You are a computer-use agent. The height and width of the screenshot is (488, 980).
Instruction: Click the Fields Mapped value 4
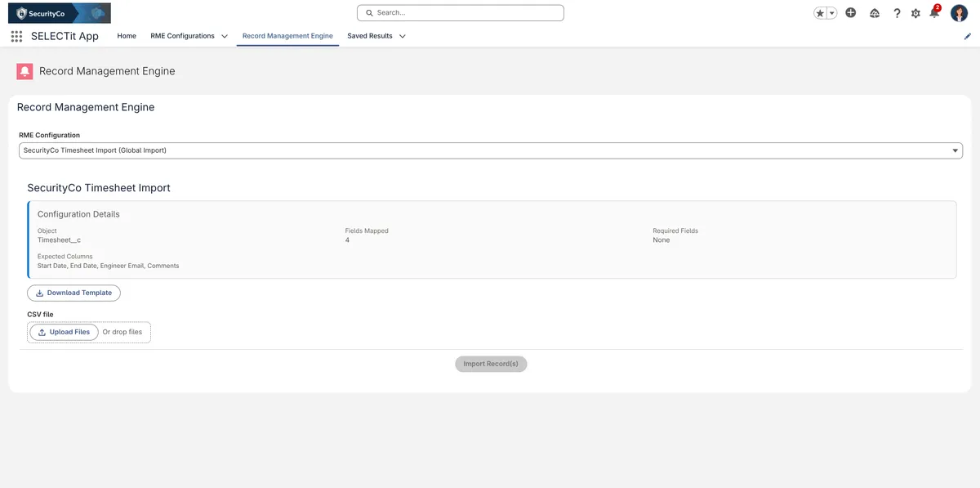pos(347,240)
